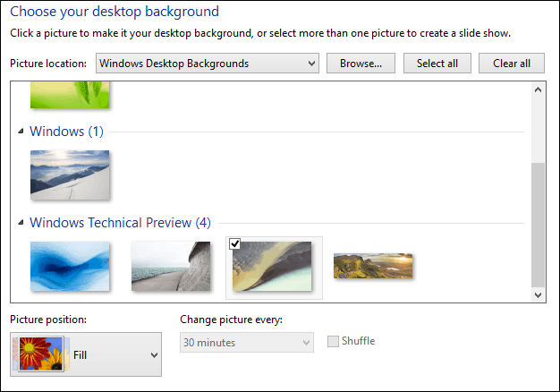560x392 pixels.
Task: Click the Select all button
Action: pos(437,64)
